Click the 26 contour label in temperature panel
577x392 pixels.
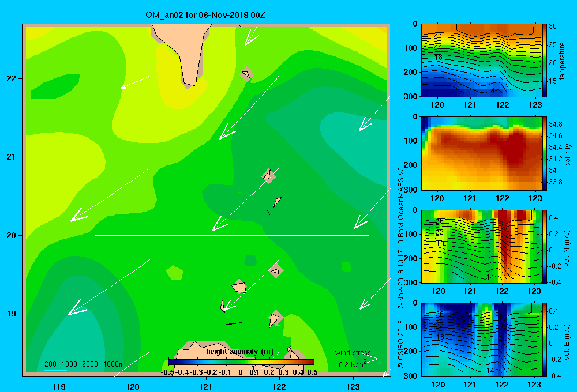coord(438,35)
